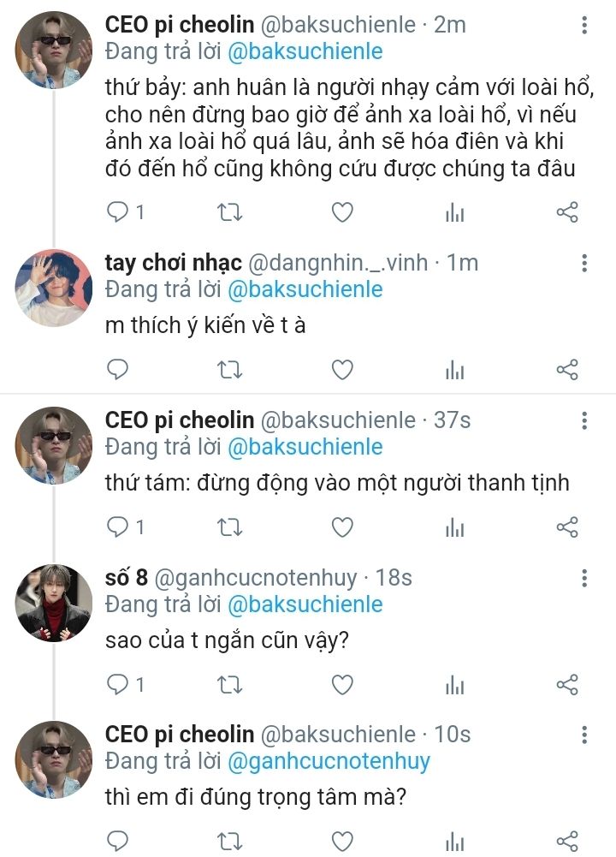This screenshot has width=616, height=857.
Task: Like the 'thứ tám: đừng động' tweet
Action: tap(342, 527)
